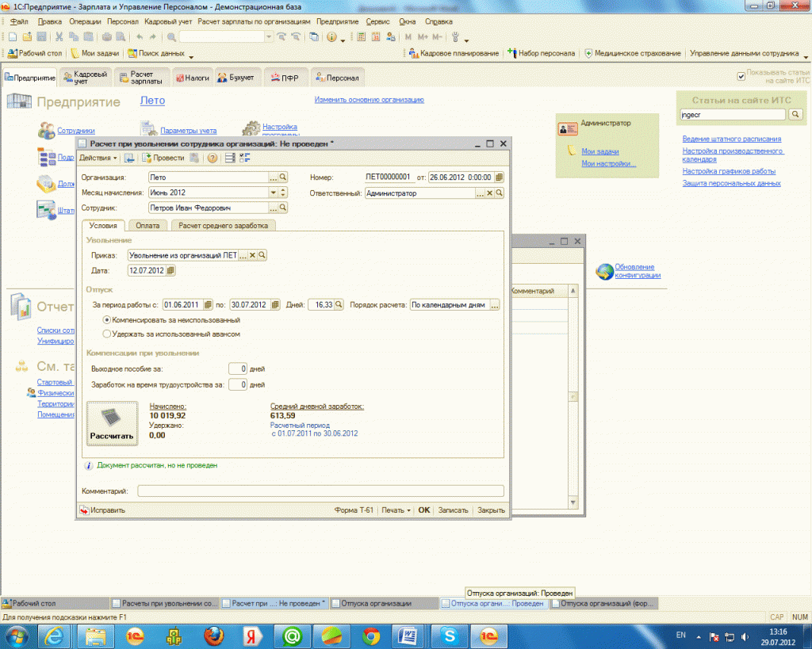The height and width of the screenshot is (649, 812).
Task: Click magnifier icon next to Сотрудник field
Action: (x=282, y=208)
